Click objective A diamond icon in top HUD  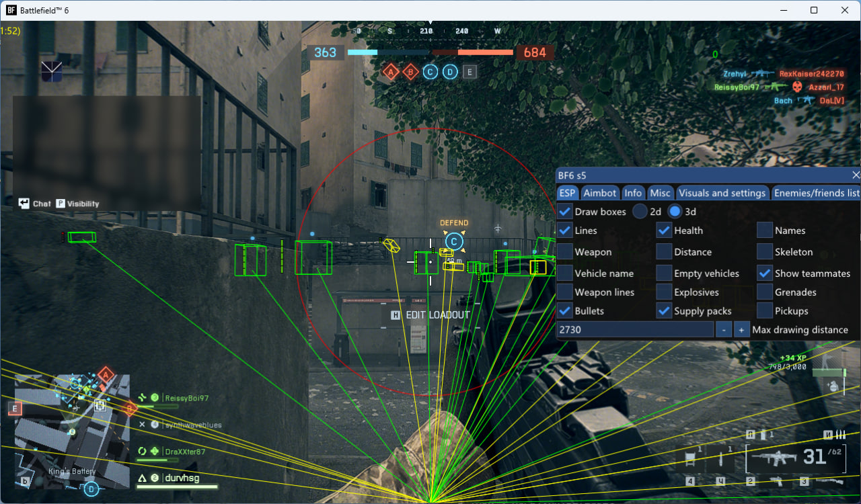click(391, 72)
